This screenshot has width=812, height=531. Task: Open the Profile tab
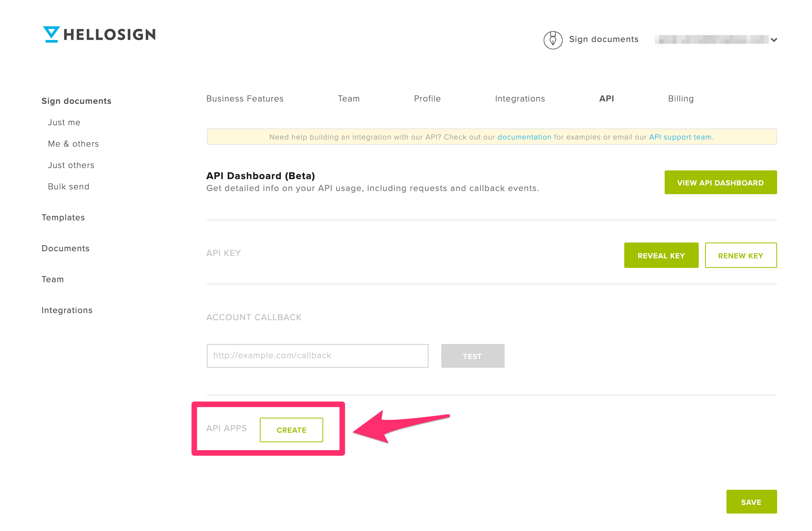[427, 99]
